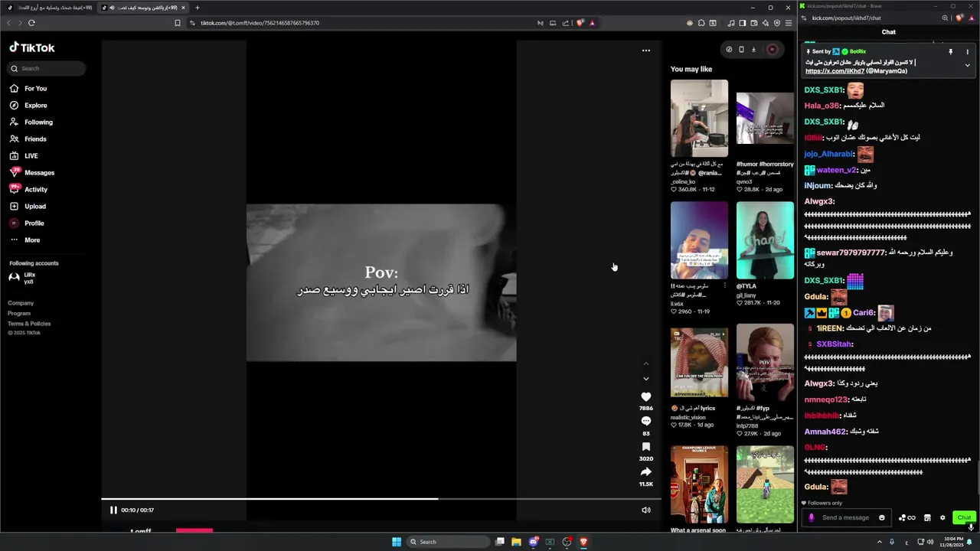The image size is (980, 551).
Task: Click the download app icon in top pill
Action: coord(753,50)
